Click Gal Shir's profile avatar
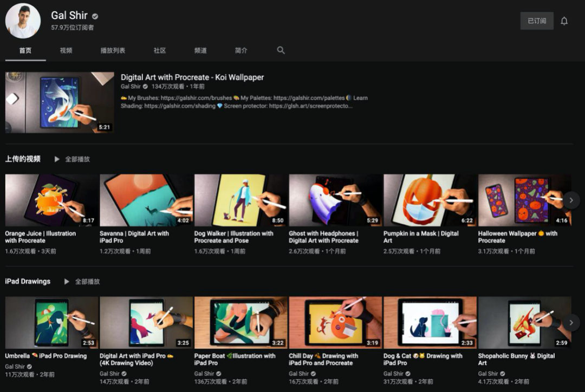 [23, 21]
